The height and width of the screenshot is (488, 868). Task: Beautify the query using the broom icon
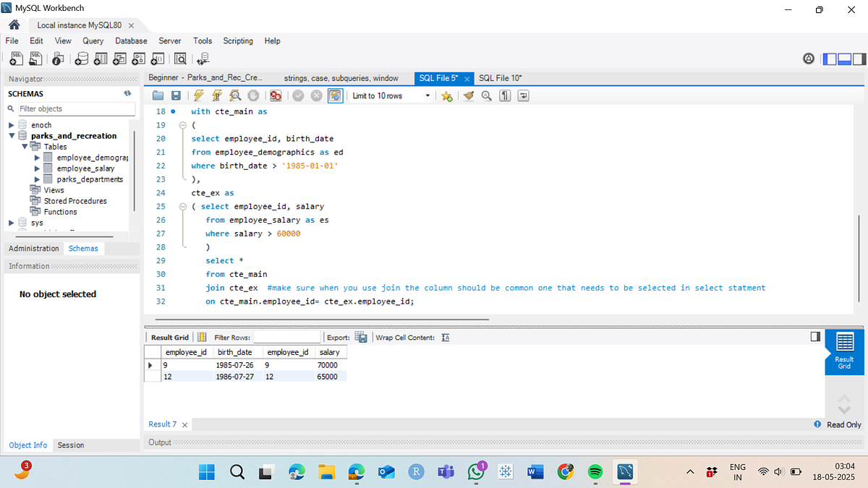coord(468,95)
